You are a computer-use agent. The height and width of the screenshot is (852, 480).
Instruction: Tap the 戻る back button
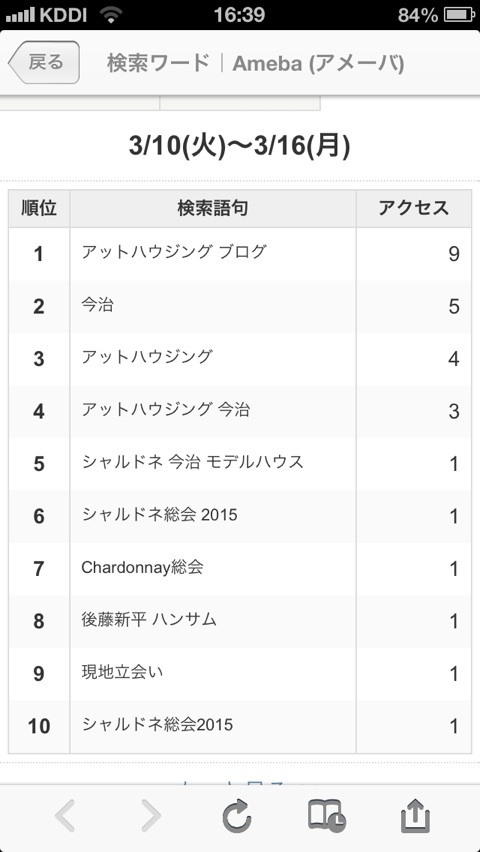coord(45,62)
